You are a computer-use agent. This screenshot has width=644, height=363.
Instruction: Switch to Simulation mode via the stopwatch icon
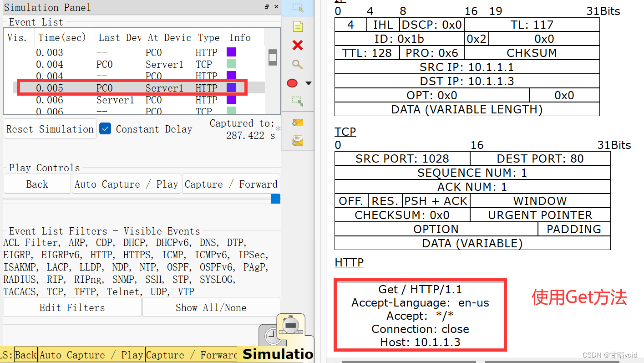point(290,325)
